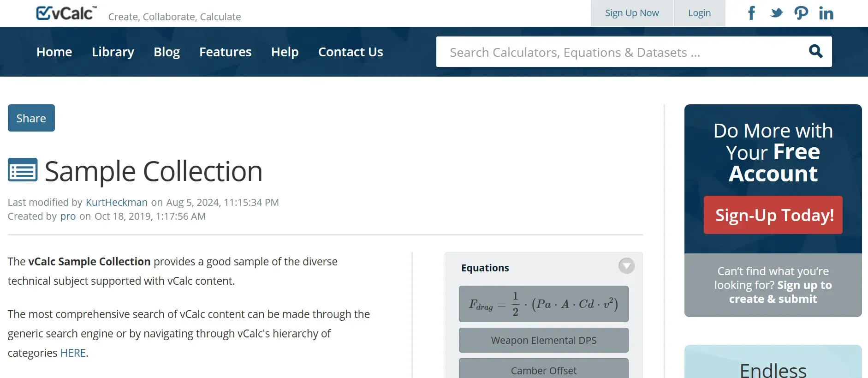Click the Share button
The height and width of the screenshot is (378, 868).
pyautogui.click(x=31, y=118)
